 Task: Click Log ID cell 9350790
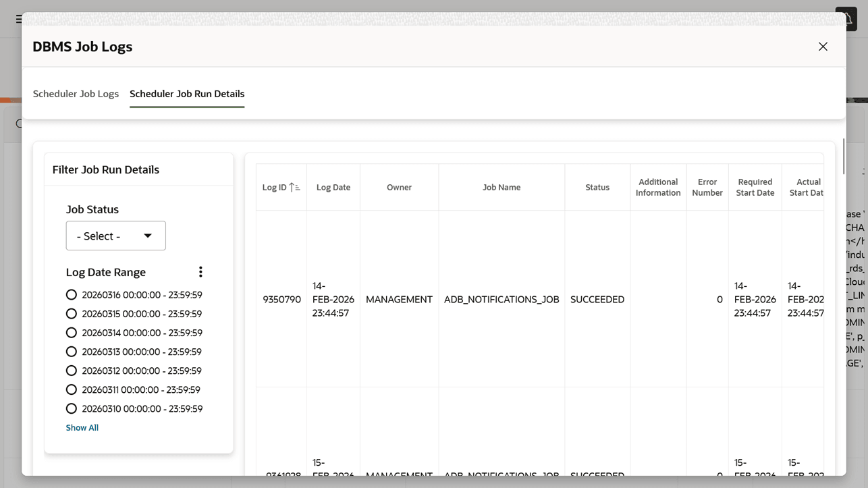click(281, 299)
